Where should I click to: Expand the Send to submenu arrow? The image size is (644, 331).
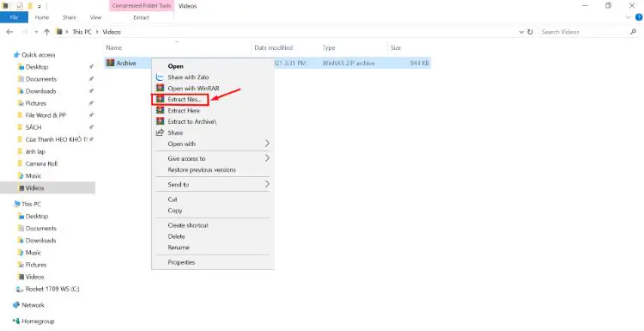point(267,184)
